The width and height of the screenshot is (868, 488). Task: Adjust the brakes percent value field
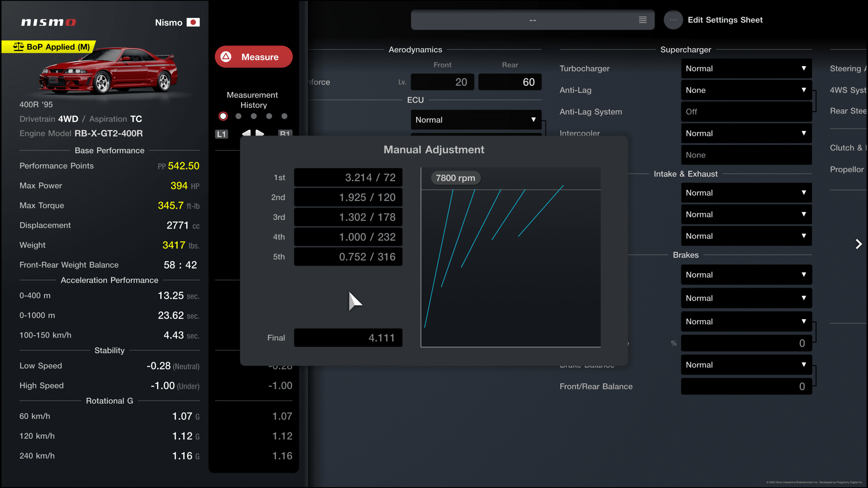click(x=746, y=343)
